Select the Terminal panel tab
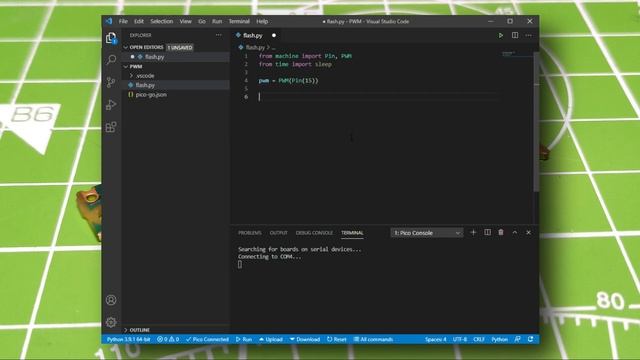The image size is (640, 360). (x=352, y=233)
